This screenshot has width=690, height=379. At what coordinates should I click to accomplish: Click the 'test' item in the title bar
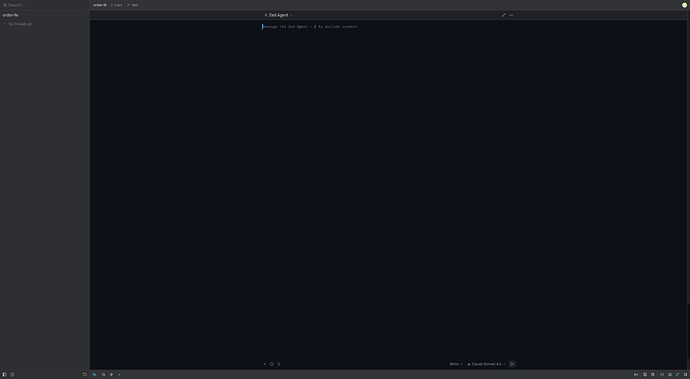132,5
